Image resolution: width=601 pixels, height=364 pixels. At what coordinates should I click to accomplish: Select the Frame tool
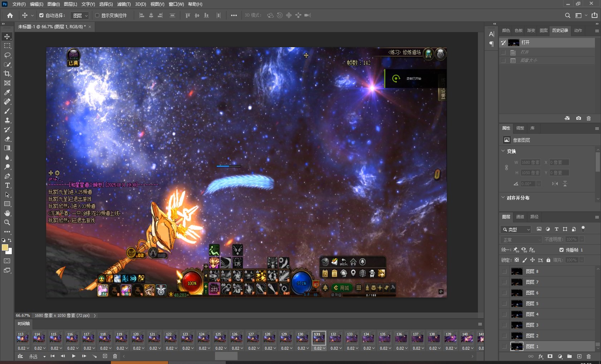coord(7,83)
